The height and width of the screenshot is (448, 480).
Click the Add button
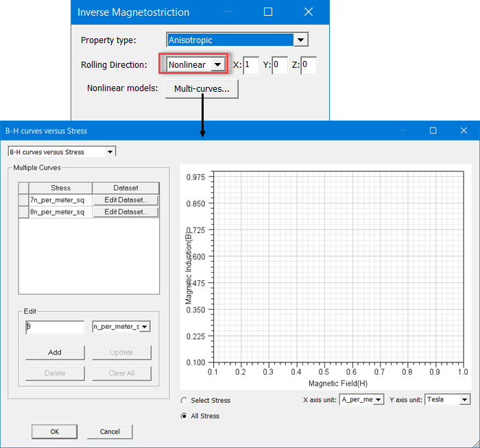pyautogui.click(x=55, y=352)
